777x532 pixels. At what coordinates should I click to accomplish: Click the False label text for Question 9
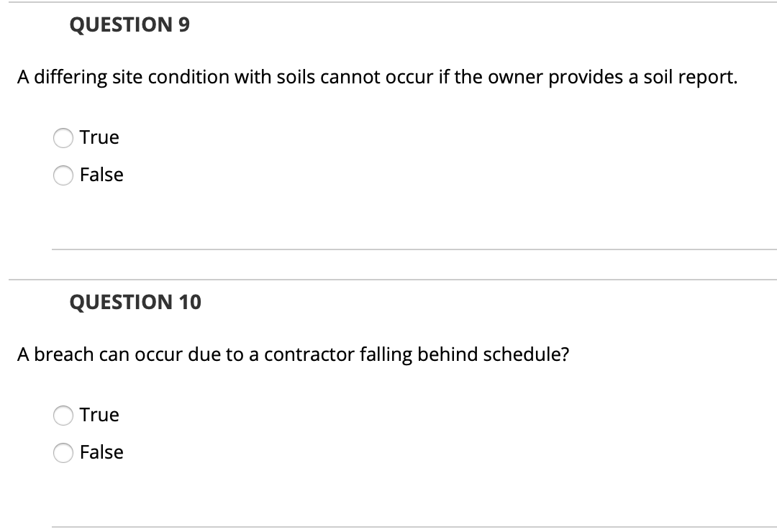101,175
